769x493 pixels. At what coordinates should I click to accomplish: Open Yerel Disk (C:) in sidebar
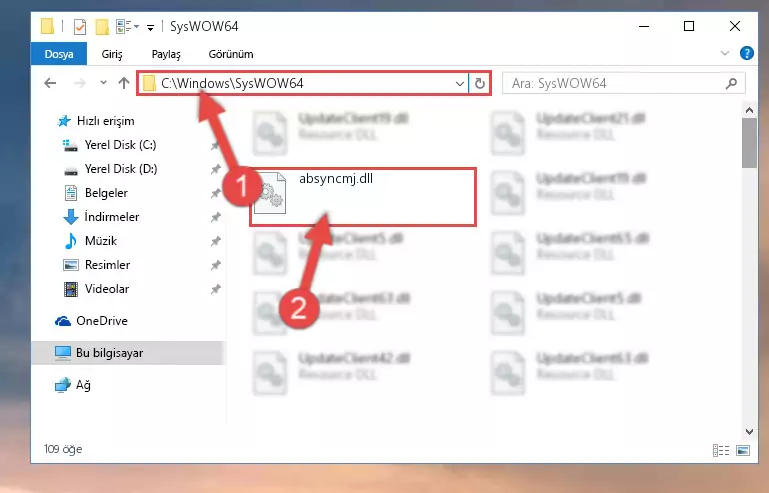[x=120, y=145]
